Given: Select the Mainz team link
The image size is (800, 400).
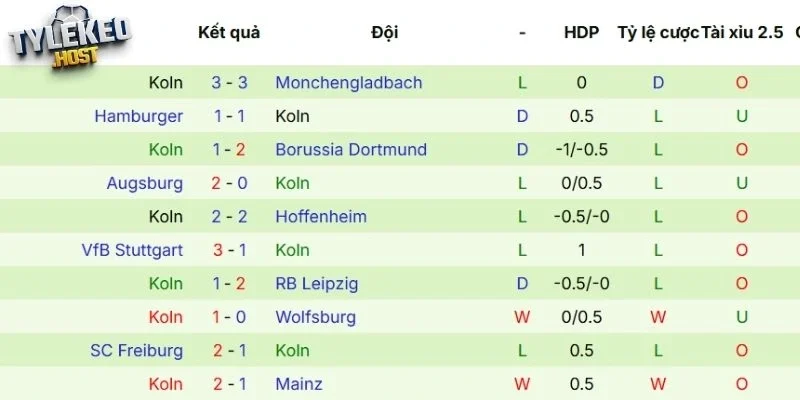Looking at the screenshot, I should pyautogui.click(x=298, y=384).
